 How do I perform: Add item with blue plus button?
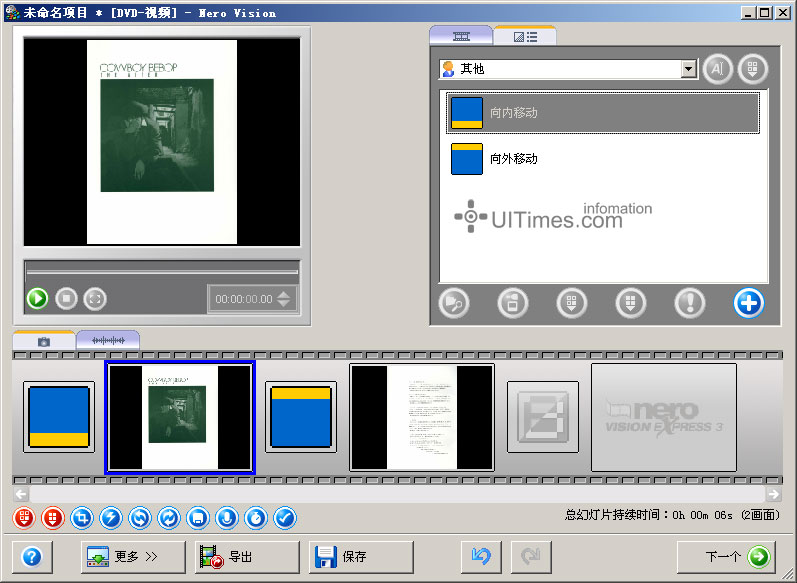click(x=749, y=303)
